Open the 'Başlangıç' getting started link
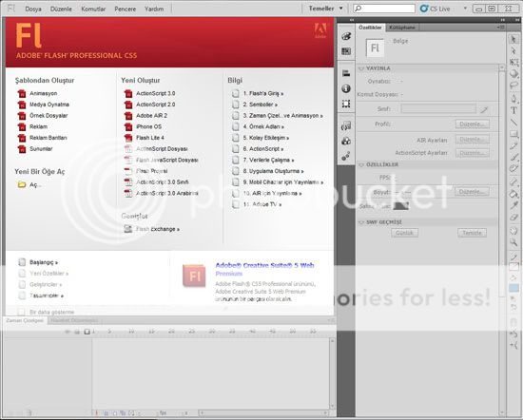This screenshot has width=523, height=420. pos(38,262)
